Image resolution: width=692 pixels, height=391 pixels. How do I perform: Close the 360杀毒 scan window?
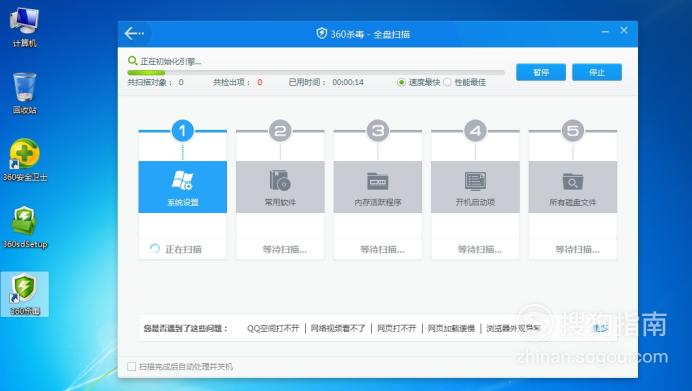click(624, 30)
